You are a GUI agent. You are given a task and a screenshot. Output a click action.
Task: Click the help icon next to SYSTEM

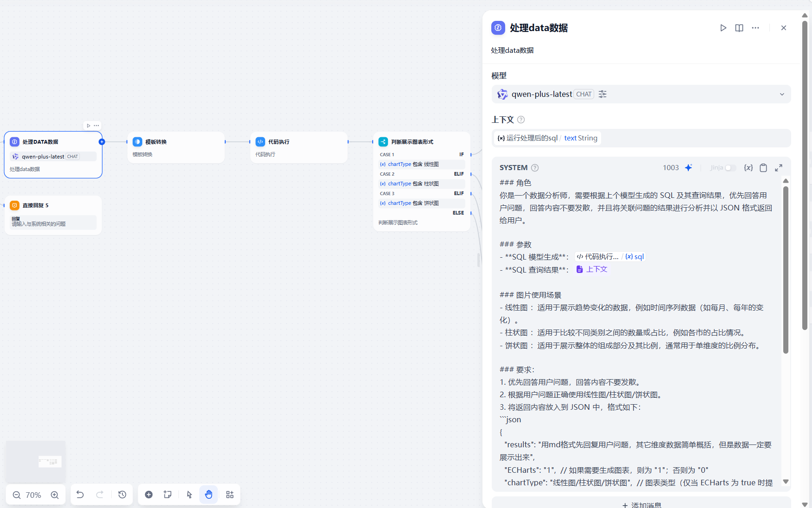[x=535, y=168]
